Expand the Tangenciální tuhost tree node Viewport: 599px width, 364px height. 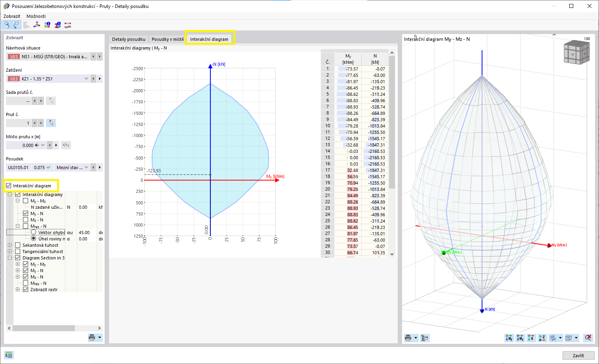pos(10,252)
